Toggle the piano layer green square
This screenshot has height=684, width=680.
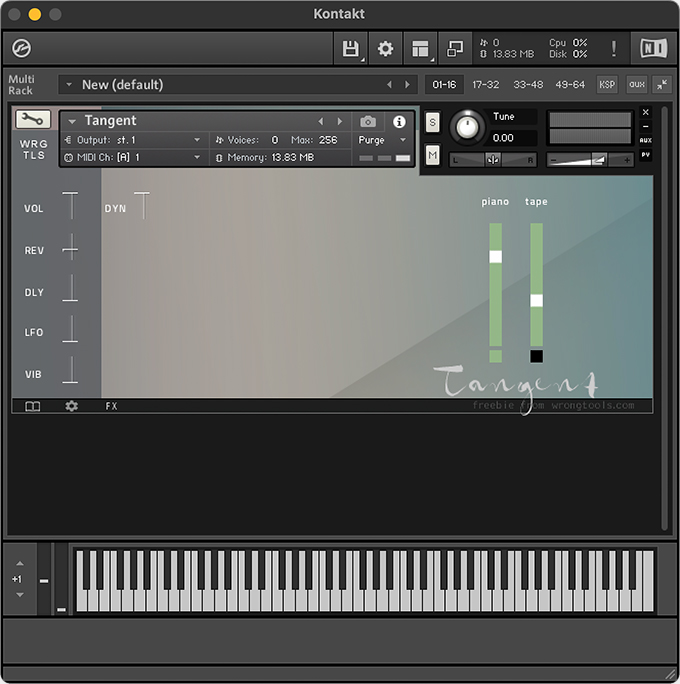click(x=495, y=356)
